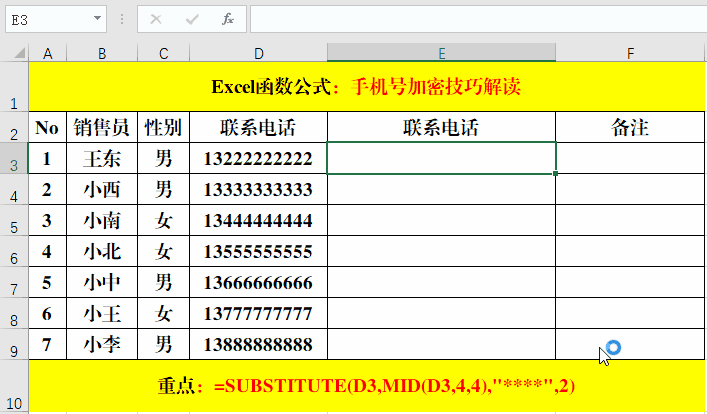Open the Insert Function fx dialog

[228, 19]
